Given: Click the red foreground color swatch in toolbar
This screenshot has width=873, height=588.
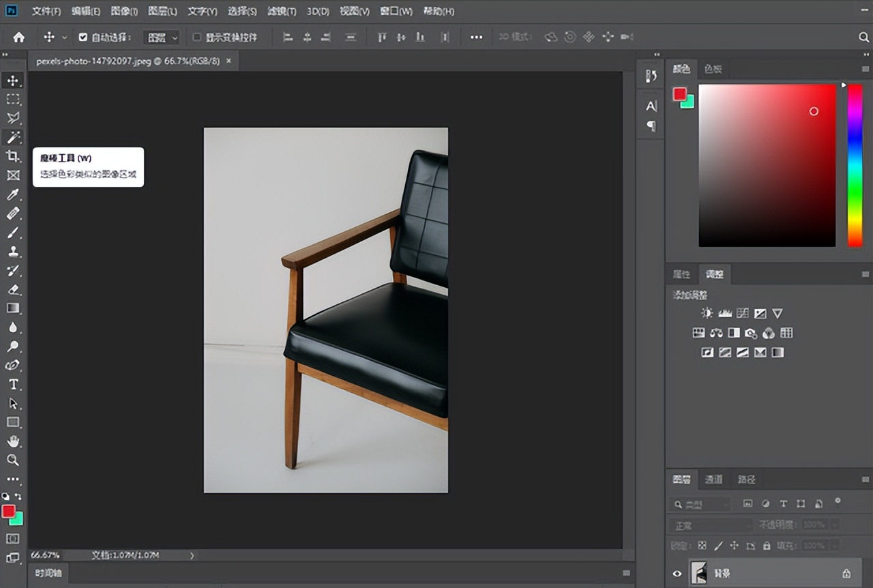Looking at the screenshot, I should click(x=9, y=512).
